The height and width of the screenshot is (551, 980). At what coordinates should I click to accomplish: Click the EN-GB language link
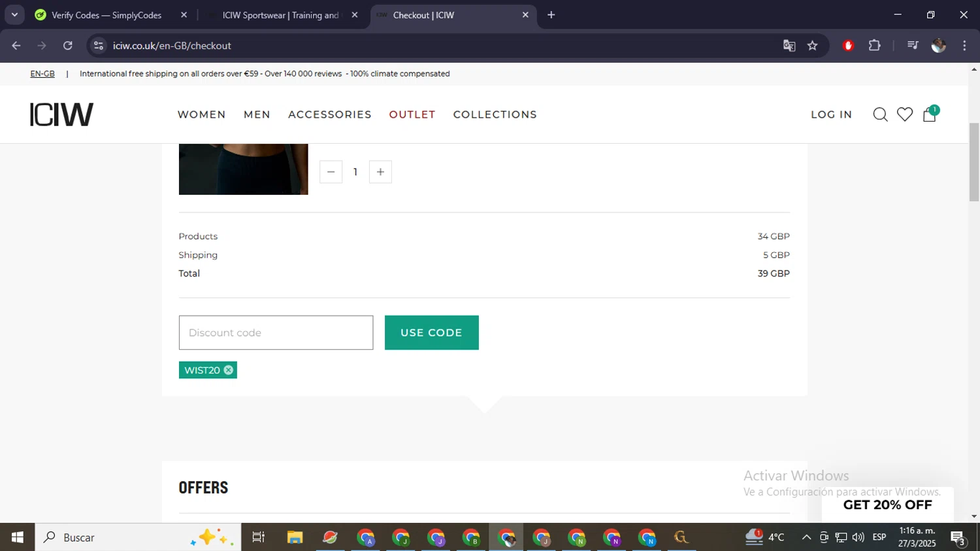[42, 74]
